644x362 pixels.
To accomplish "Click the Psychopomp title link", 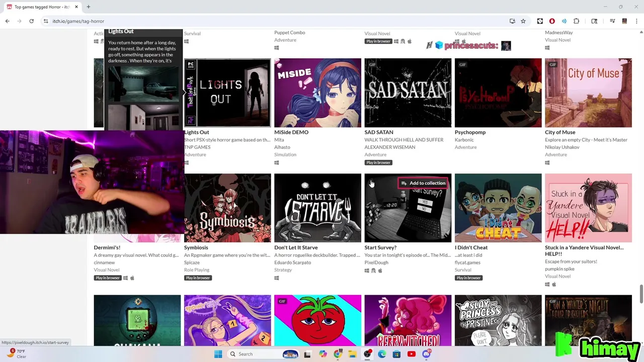I will 470,132.
